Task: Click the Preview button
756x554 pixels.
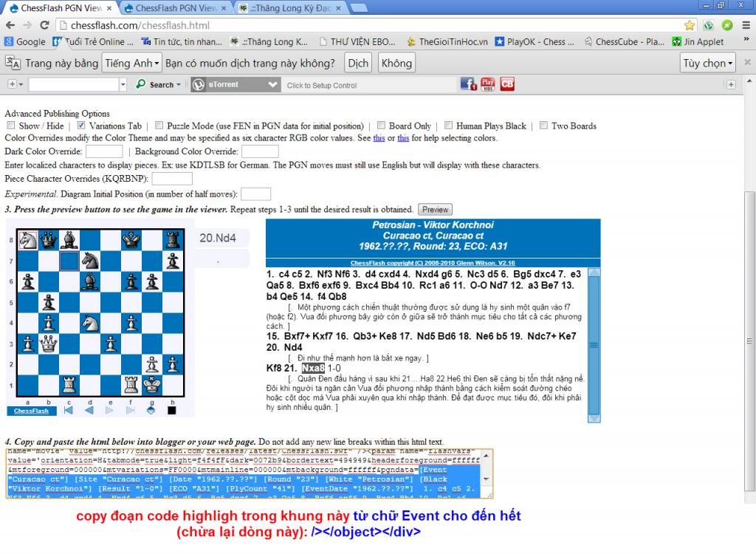Action: click(435, 210)
